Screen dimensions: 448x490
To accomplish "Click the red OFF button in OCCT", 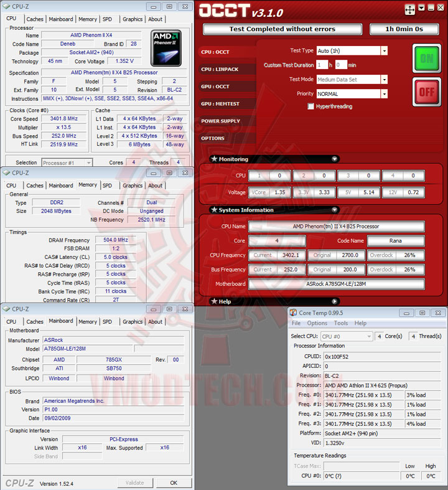I will point(427,92).
